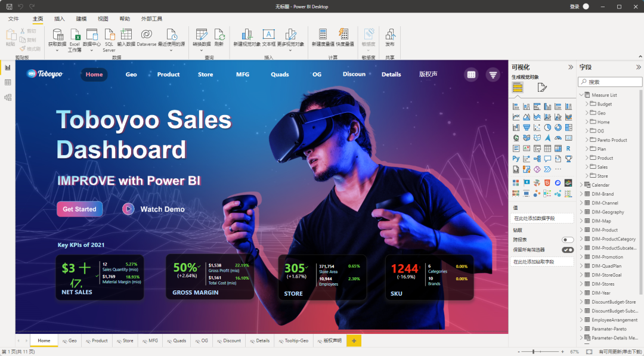Image resolution: width=644 pixels, height=356 pixels.
Task: Switch to the Discount page tab
Action: [x=229, y=340]
